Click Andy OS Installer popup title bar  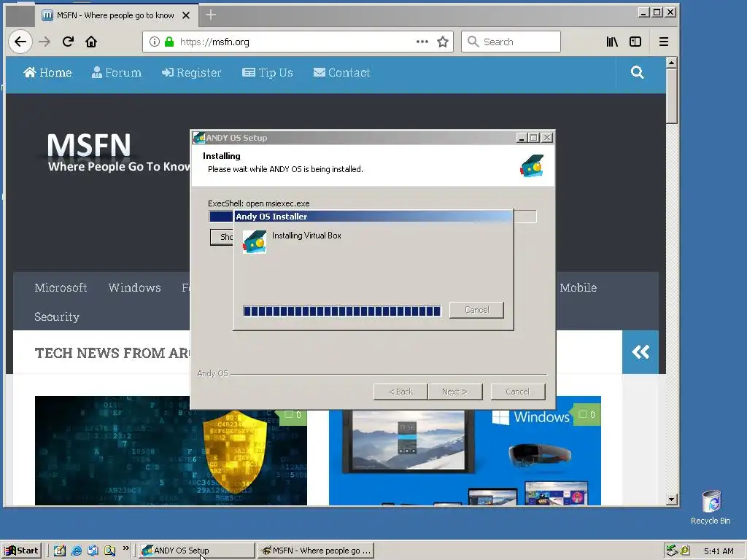pyautogui.click(x=373, y=216)
